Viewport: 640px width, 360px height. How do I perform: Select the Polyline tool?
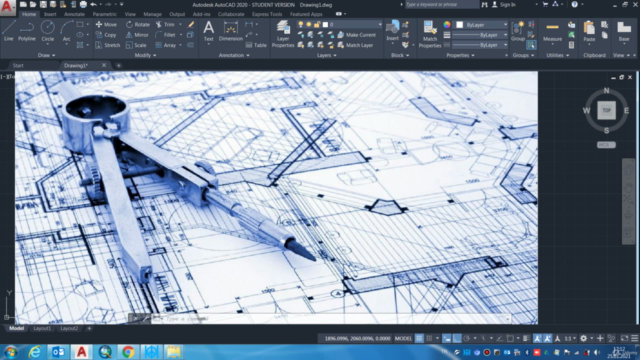coord(27,31)
